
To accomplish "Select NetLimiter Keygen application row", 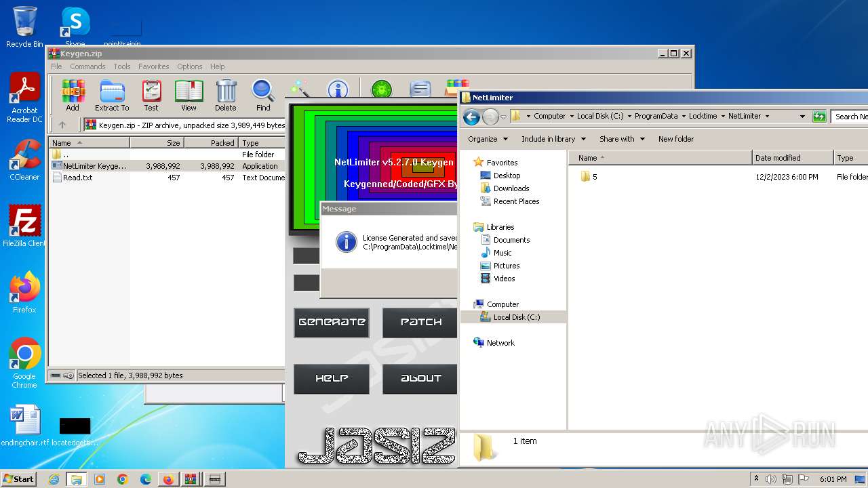I will point(167,166).
